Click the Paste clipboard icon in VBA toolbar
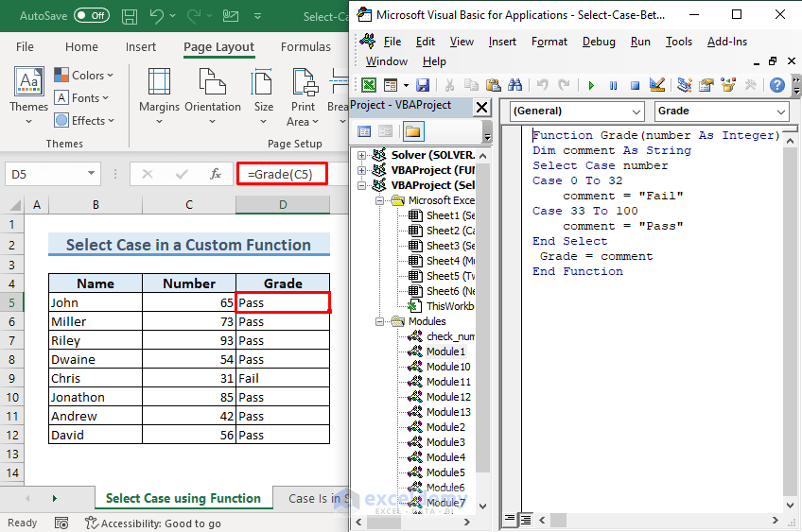This screenshot has height=532, width=802. (x=493, y=85)
